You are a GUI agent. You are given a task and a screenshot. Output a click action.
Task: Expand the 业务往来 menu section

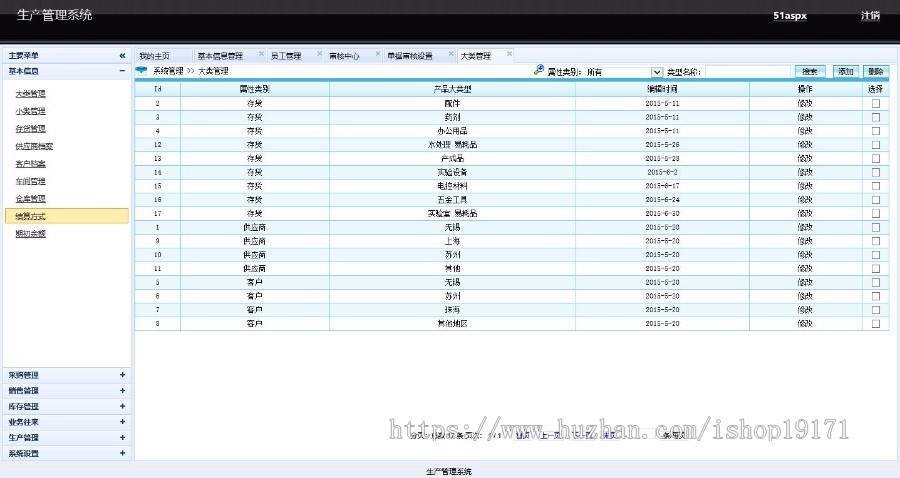[x=122, y=422]
